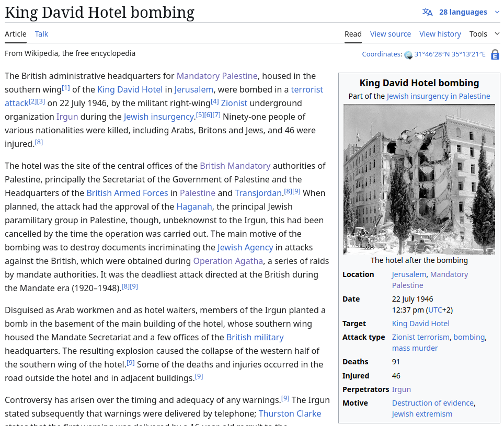
Task: Click Jerusalem in the infobox Location row
Action: click(409, 274)
